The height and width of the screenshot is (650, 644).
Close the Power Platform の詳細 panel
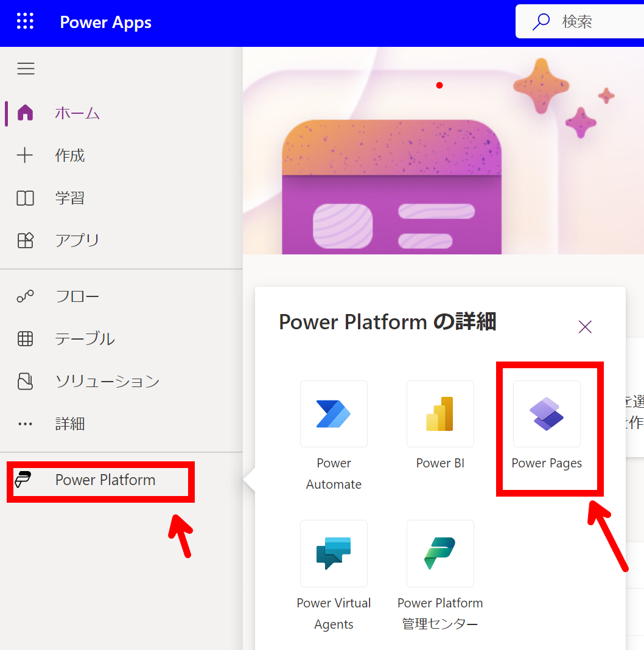coord(585,327)
